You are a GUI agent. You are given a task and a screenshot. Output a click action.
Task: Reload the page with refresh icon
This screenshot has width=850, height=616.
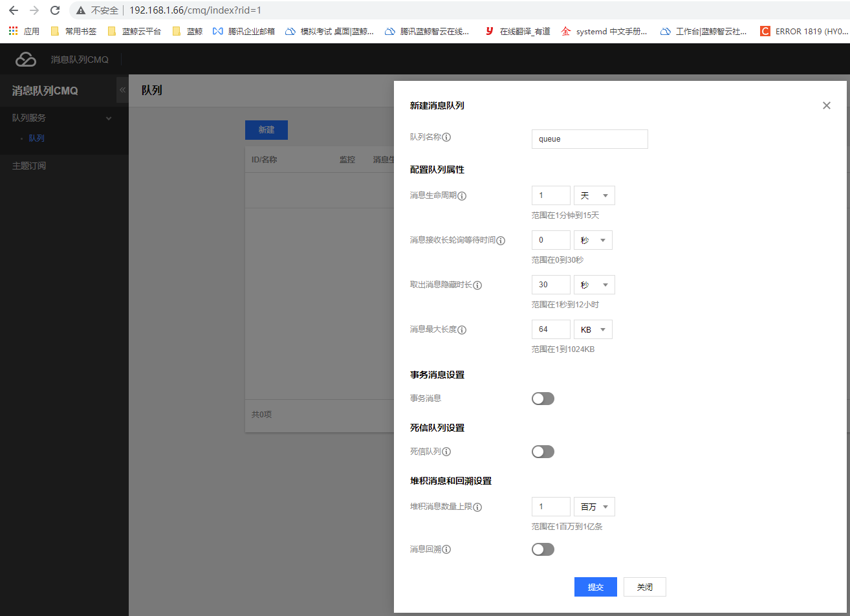[55, 10]
